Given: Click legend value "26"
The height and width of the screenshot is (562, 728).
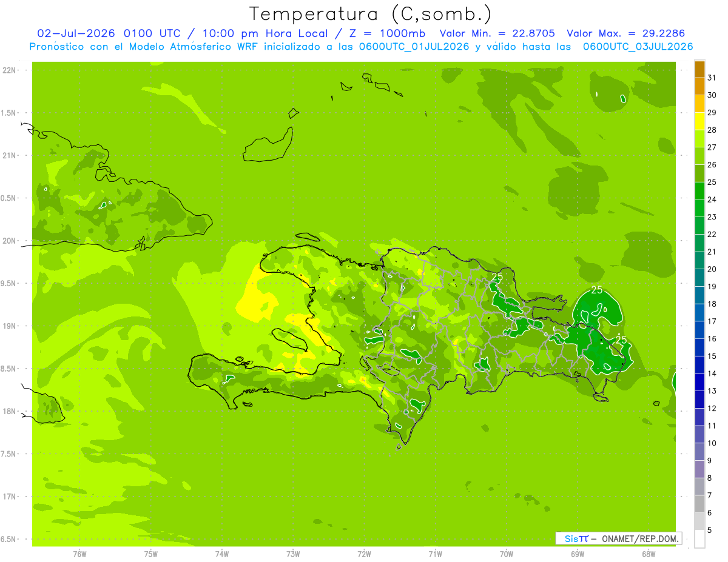Looking at the screenshot, I should [712, 165].
